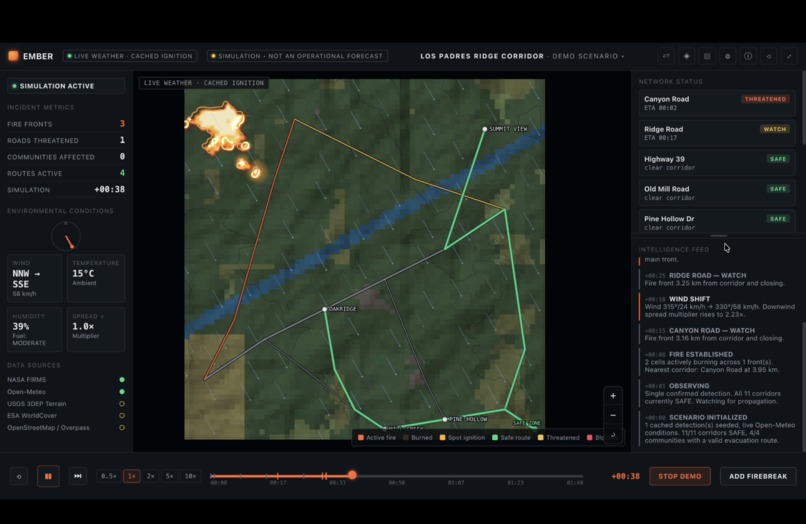
Task: Set playback speed to 0.5×
Action: pyautogui.click(x=108, y=476)
